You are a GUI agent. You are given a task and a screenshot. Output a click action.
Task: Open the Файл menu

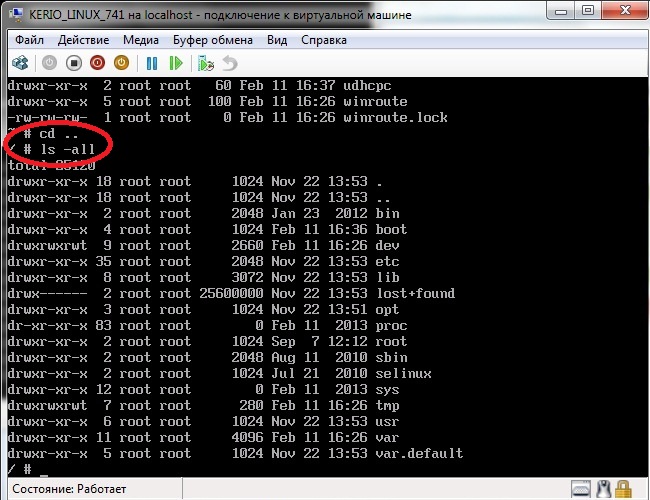click(x=29, y=40)
